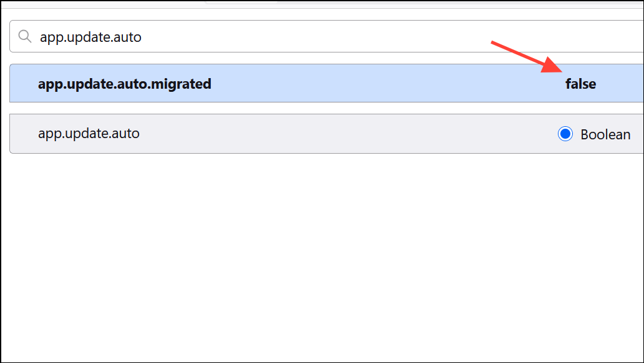
Task: Click white gap between the two preference rows
Action: tap(326, 107)
